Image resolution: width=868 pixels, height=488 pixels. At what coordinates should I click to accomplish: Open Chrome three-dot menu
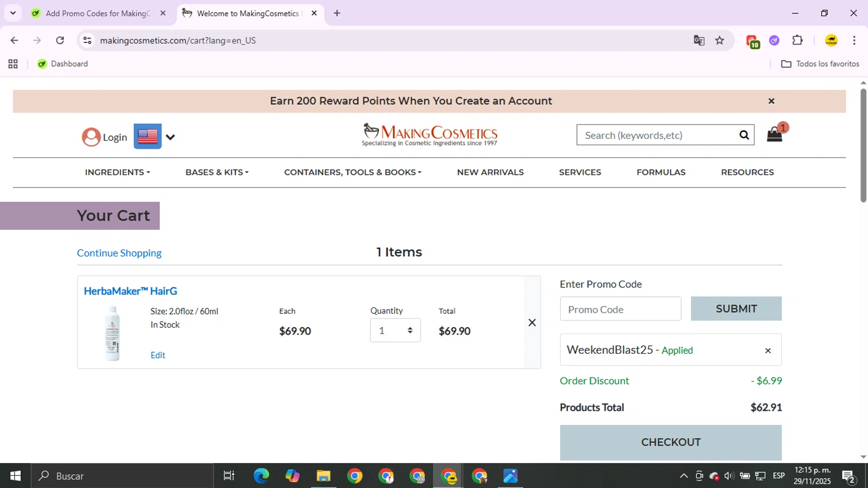coord(854,41)
